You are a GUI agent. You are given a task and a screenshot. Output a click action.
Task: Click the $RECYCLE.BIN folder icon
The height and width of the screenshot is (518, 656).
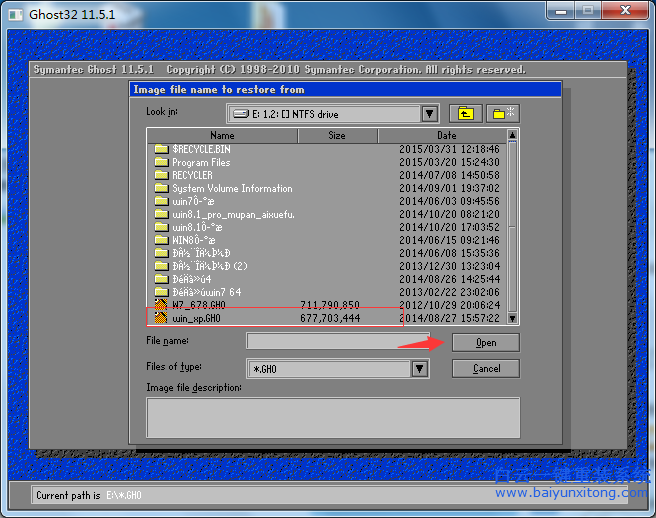161,149
